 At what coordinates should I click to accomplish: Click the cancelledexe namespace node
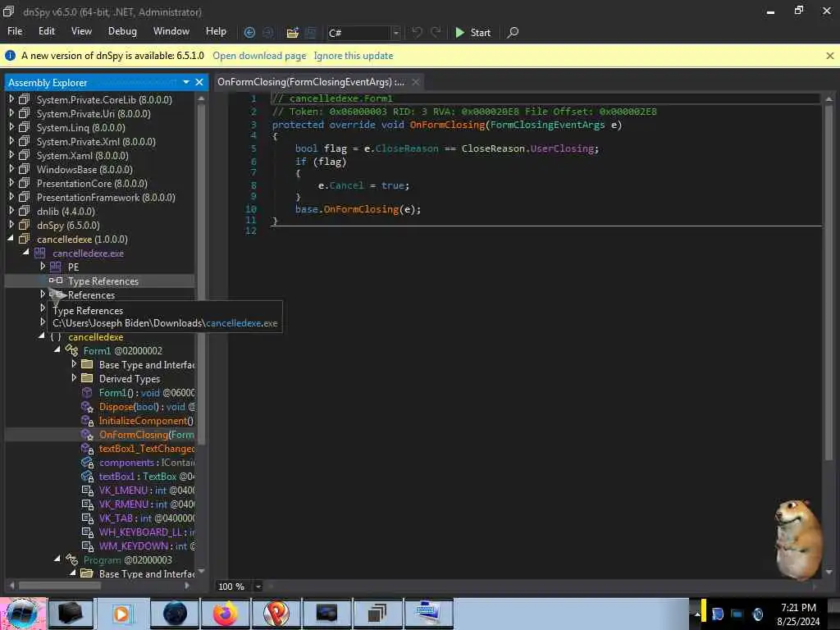[x=95, y=337]
